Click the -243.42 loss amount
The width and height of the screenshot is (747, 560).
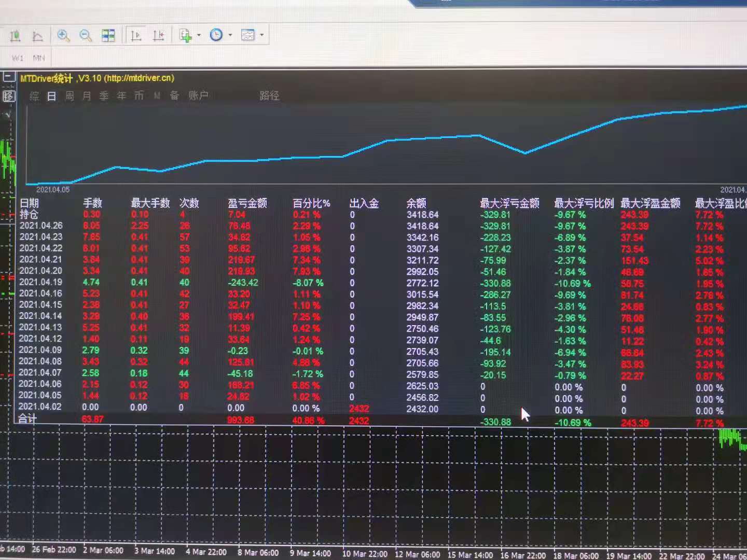coord(242,283)
